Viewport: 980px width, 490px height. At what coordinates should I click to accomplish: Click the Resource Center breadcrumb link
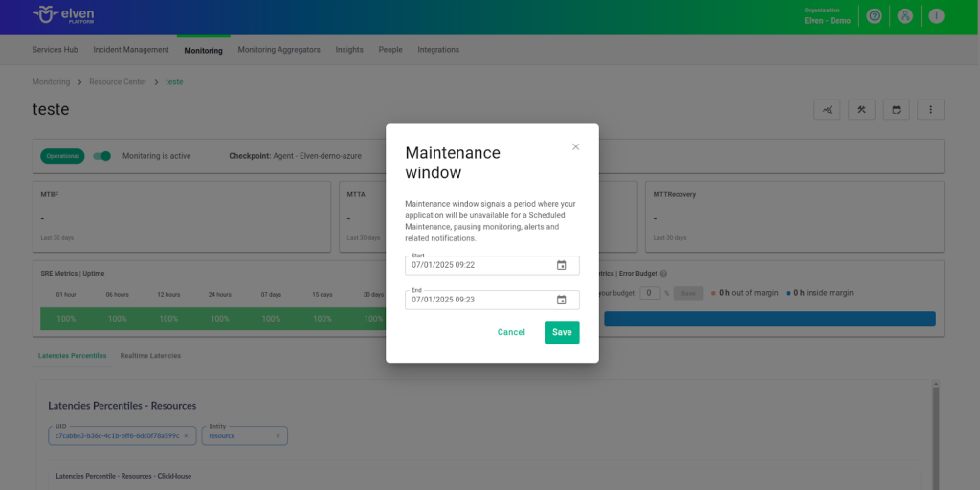point(118,82)
